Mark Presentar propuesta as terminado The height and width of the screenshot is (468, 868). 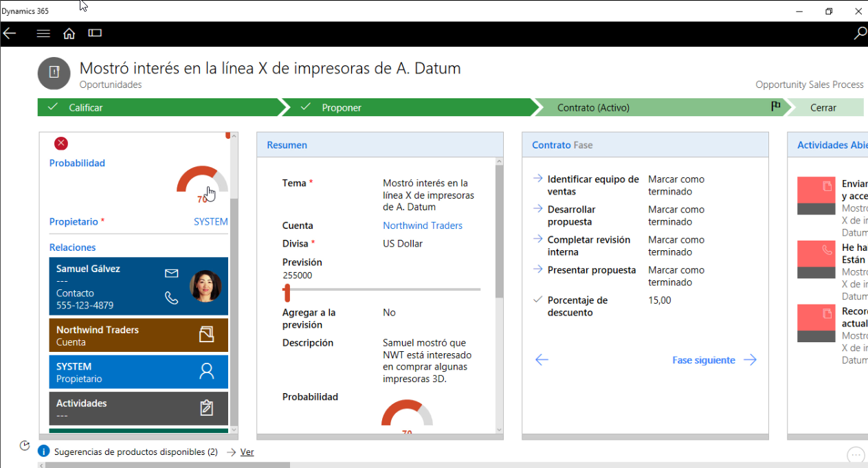point(676,276)
